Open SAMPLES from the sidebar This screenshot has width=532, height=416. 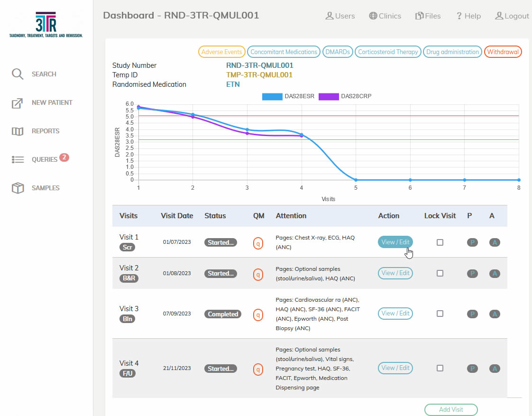(x=46, y=188)
